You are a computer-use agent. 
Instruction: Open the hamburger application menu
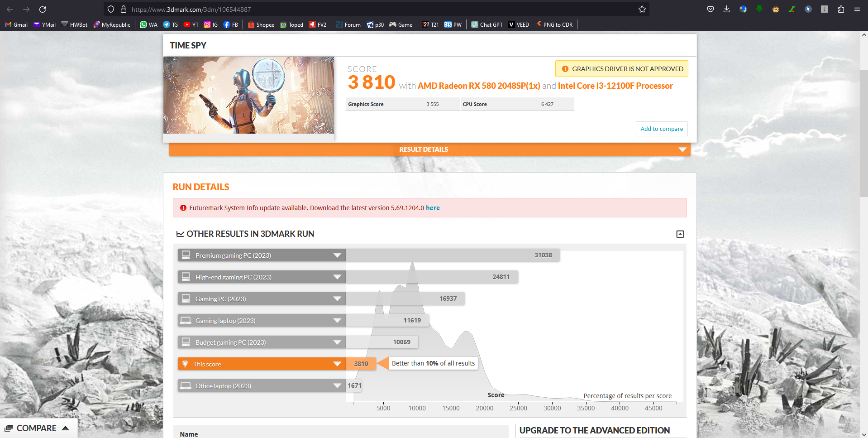857,9
